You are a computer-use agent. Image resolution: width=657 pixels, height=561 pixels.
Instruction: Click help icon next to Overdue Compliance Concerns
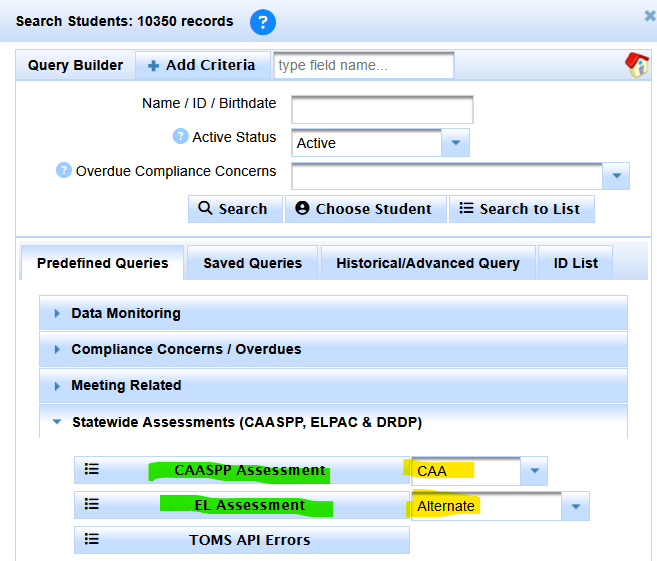[64, 171]
